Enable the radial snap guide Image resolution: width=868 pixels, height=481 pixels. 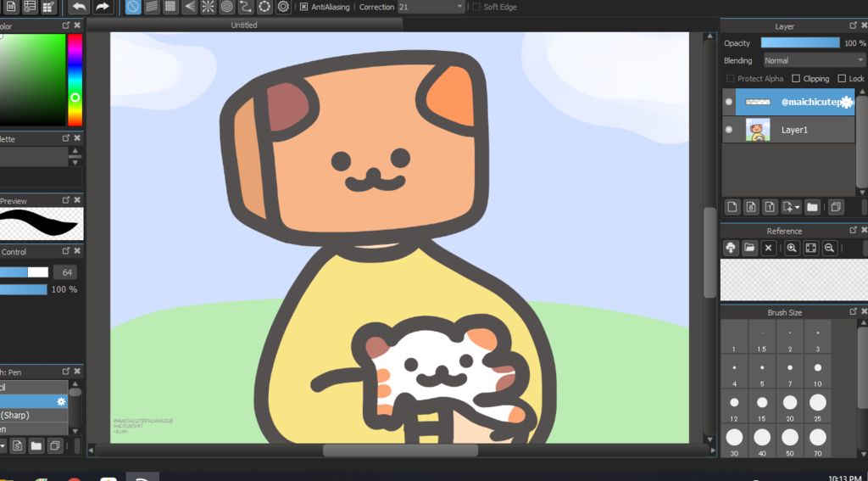click(x=208, y=7)
